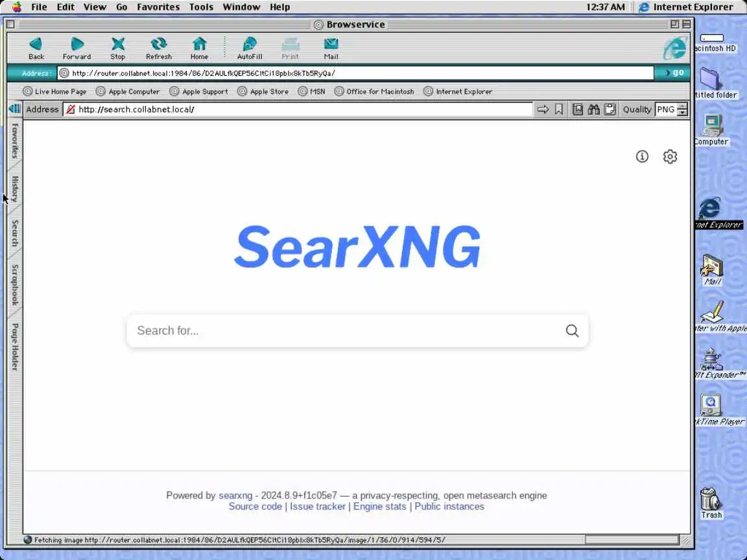Click Browservice address field with search.collabnet.local
This screenshot has width=747, height=560.
[298, 110]
